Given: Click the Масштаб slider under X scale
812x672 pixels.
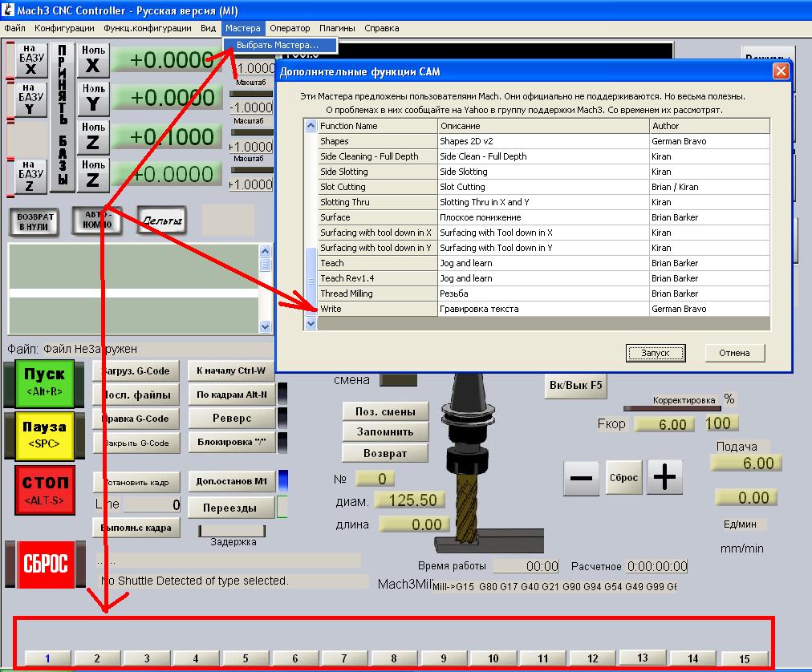Looking at the screenshot, I should click(x=252, y=94).
